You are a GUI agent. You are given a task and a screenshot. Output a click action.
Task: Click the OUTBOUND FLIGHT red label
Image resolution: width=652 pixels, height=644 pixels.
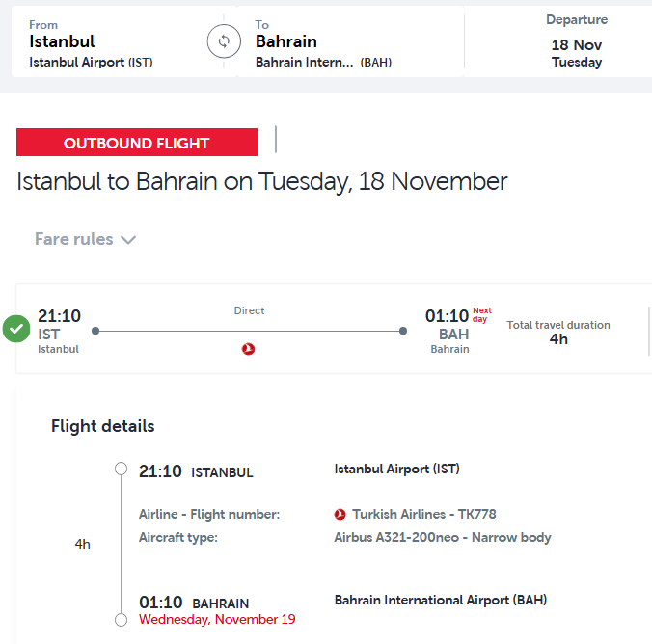[x=137, y=143]
